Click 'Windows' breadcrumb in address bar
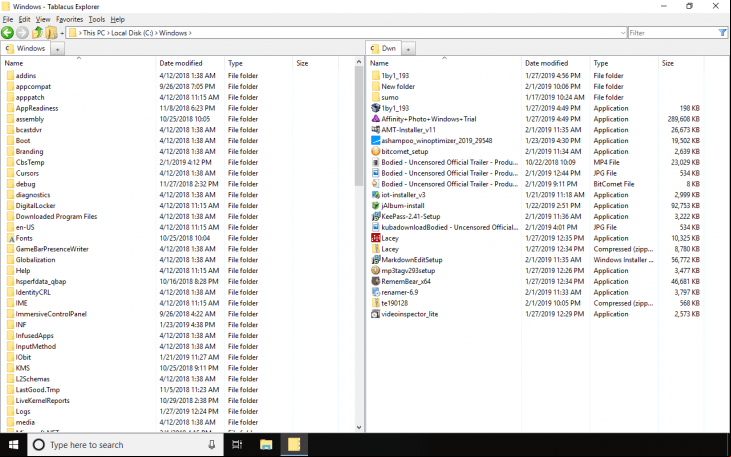The image size is (731, 457). point(173,33)
